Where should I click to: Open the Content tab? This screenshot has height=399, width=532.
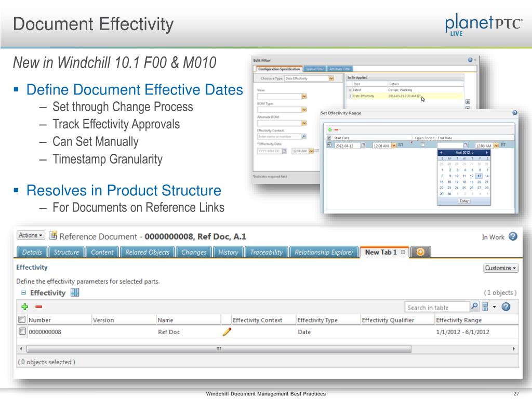pos(102,252)
